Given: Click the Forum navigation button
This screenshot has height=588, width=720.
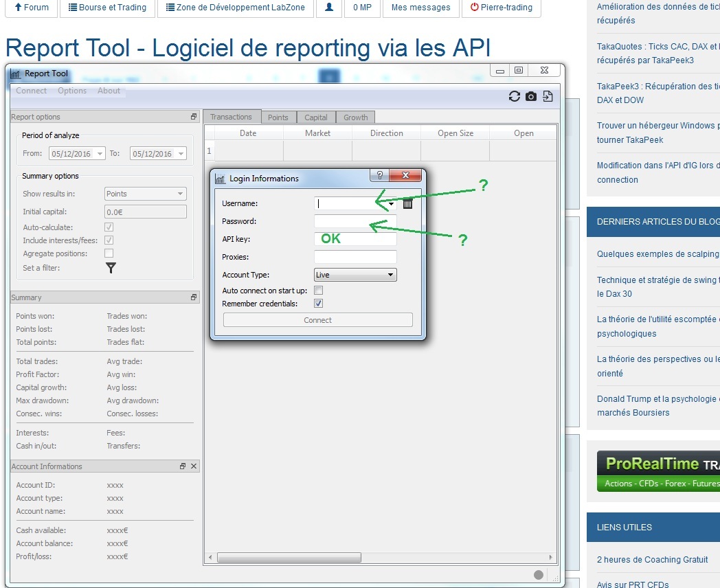Looking at the screenshot, I should pos(32,8).
